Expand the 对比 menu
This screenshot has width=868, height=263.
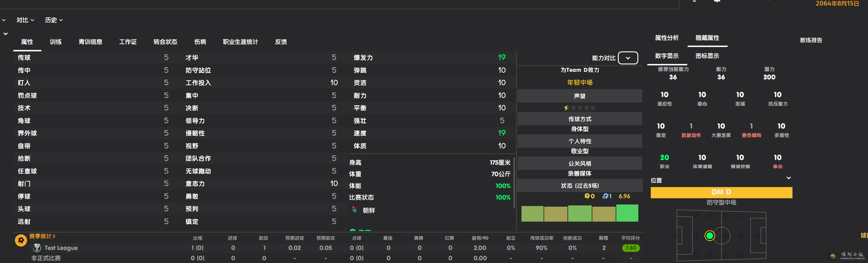pos(25,20)
